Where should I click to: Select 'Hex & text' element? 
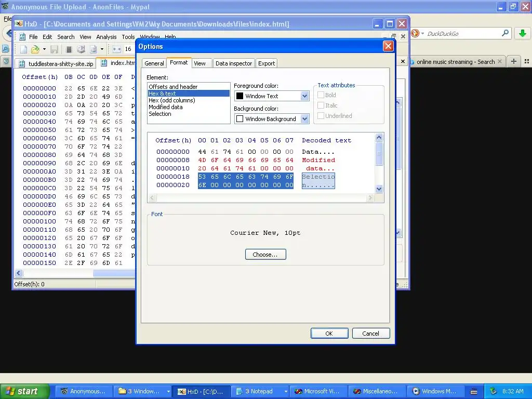pos(189,94)
